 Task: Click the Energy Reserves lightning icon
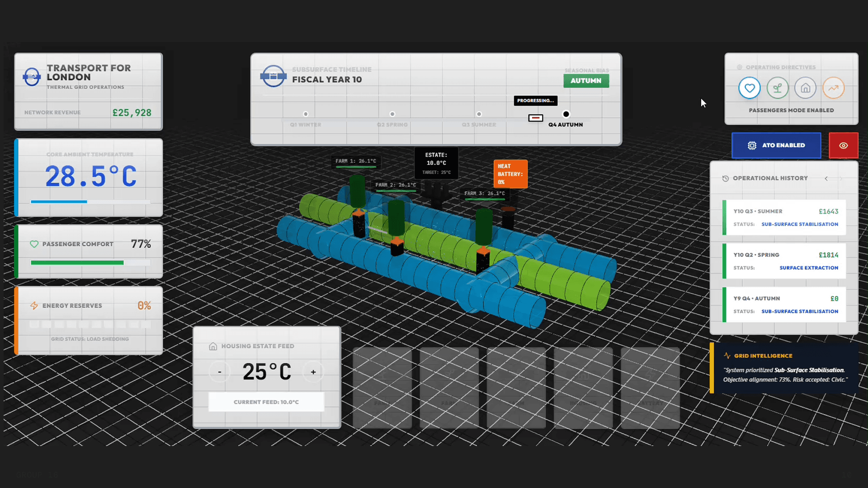click(x=34, y=306)
